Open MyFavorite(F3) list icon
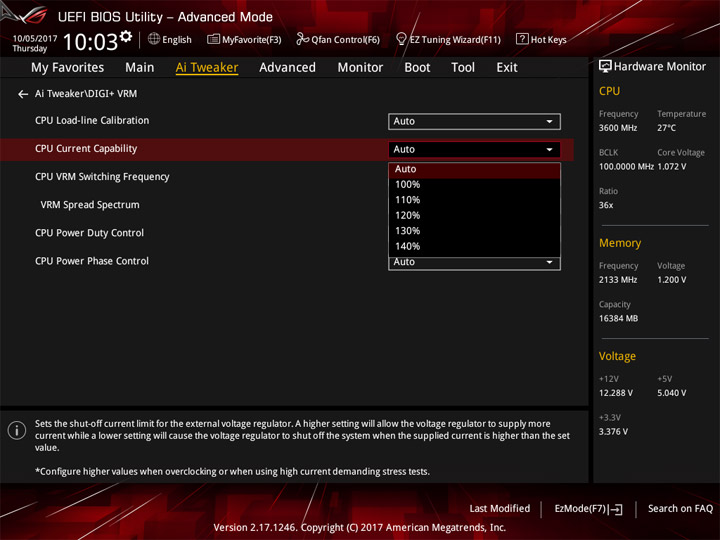 tap(213, 39)
